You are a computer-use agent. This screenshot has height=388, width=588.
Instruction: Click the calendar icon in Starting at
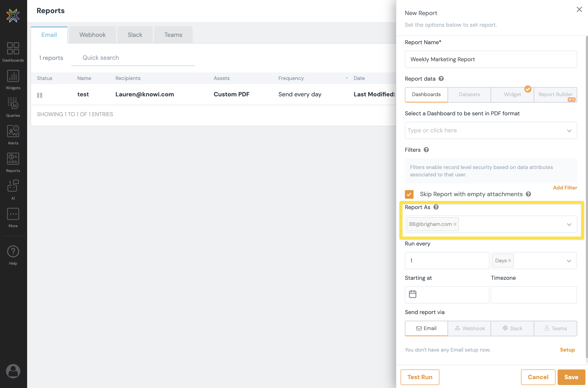click(x=412, y=294)
